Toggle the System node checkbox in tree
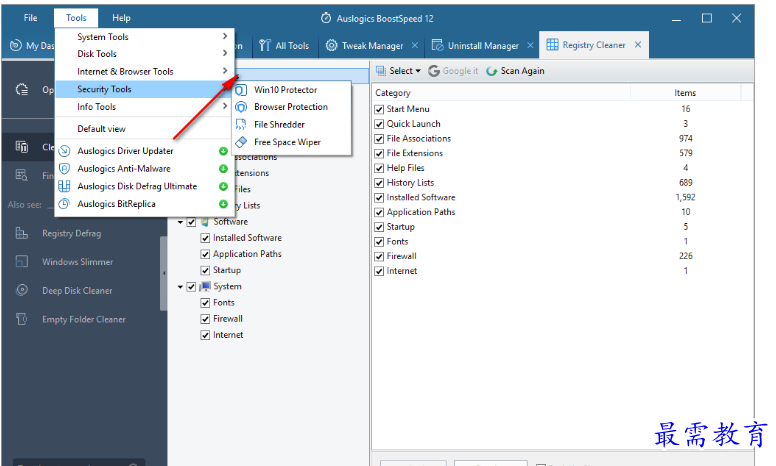This screenshot has width=776, height=466. pyautogui.click(x=191, y=287)
